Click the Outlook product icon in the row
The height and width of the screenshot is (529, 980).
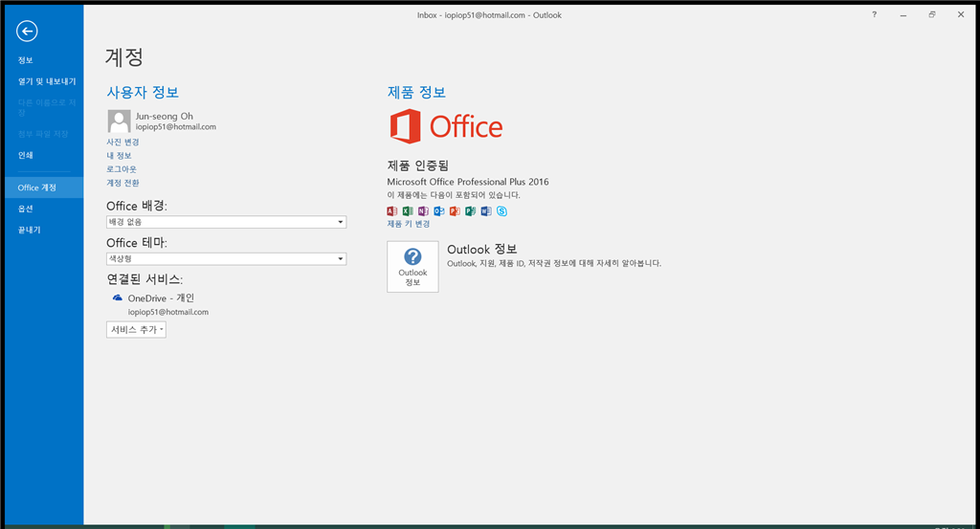[x=438, y=211]
